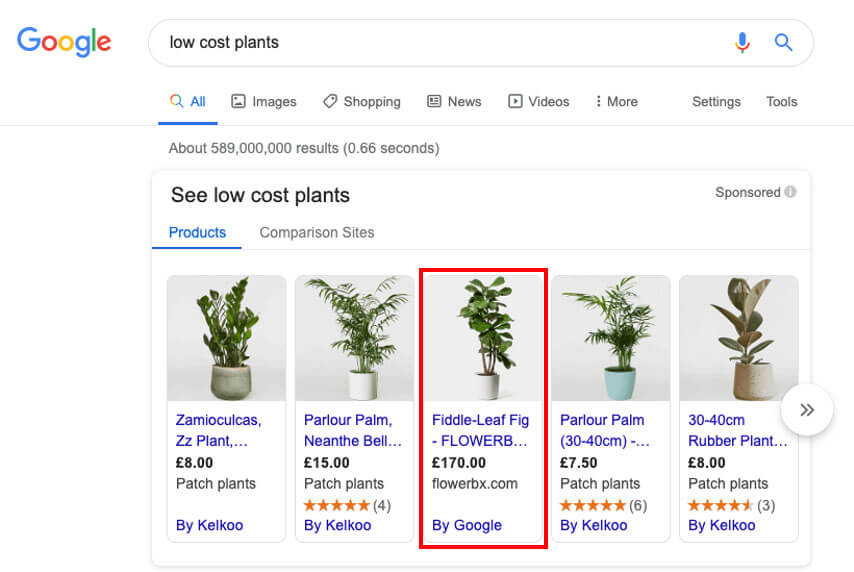Click the five-star rating with (6) reviews
This screenshot has height=572, width=854.
tap(603, 506)
